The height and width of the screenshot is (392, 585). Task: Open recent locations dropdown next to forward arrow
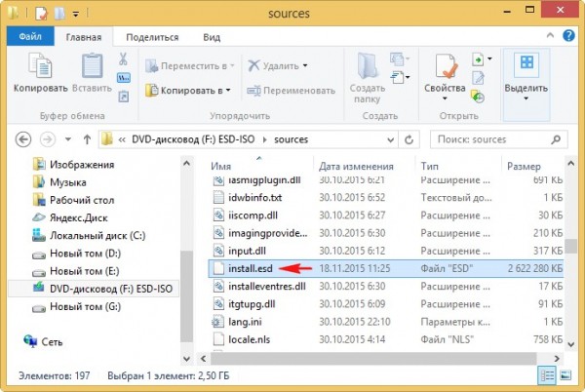pos(68,139)
